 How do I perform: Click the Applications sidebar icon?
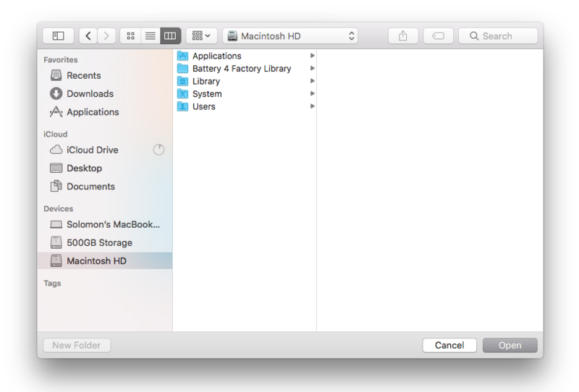click(x=56, y=112)
